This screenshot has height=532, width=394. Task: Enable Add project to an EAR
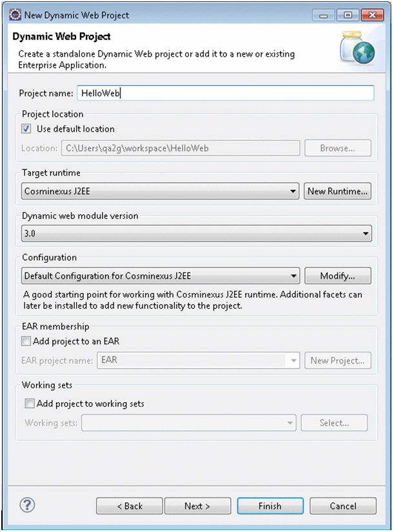(x=26, y=341)
